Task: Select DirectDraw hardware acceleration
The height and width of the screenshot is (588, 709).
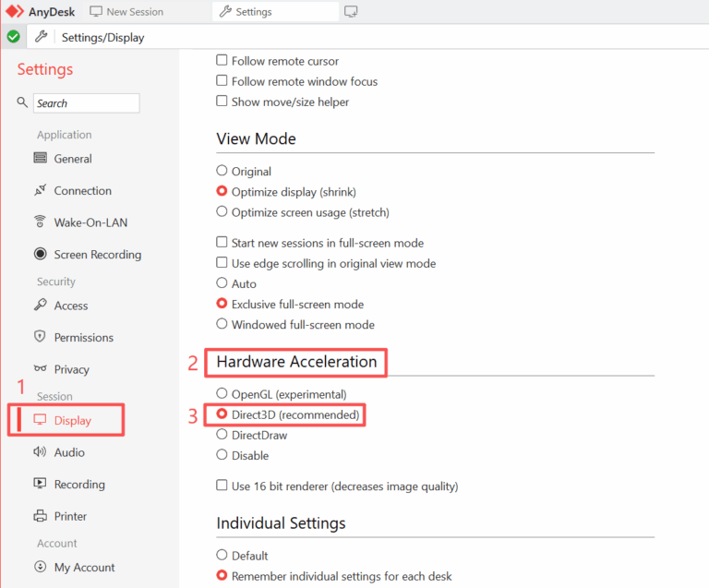Action: pyautogui.click(x=222, y=435)
